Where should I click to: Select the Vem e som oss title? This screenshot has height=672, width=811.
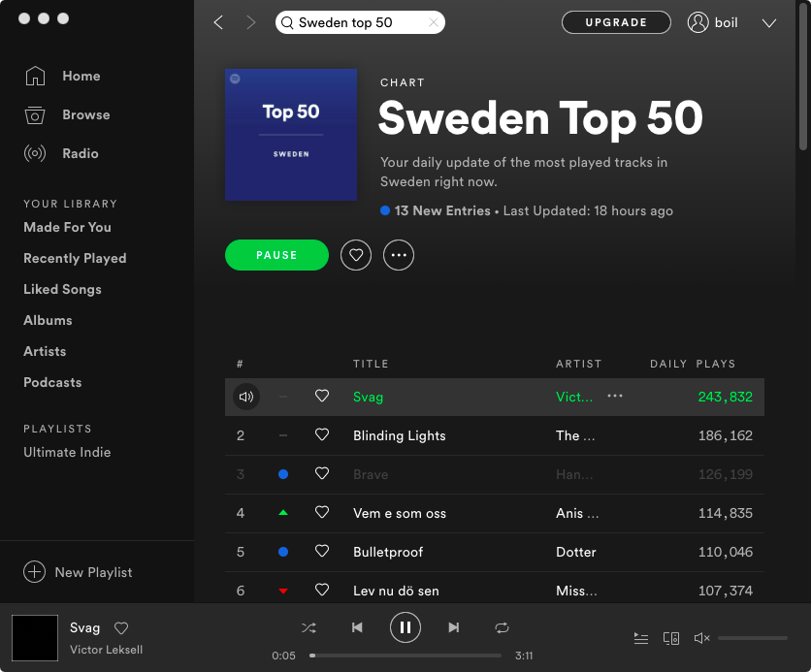400,513
